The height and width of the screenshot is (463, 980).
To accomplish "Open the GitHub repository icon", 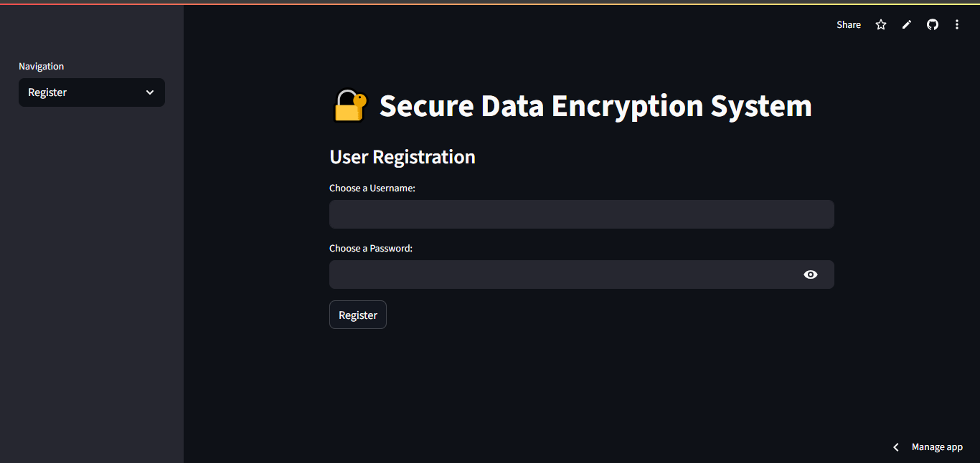I will 933,25.
